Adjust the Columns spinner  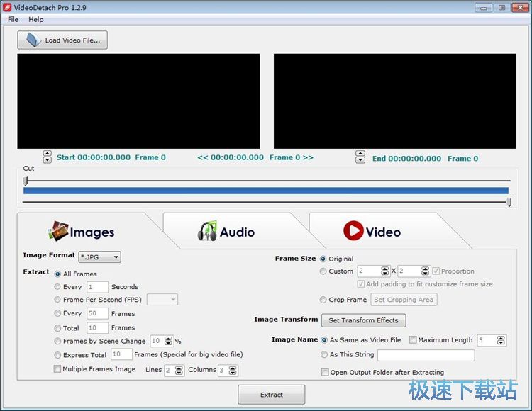[x=233, y=371]
